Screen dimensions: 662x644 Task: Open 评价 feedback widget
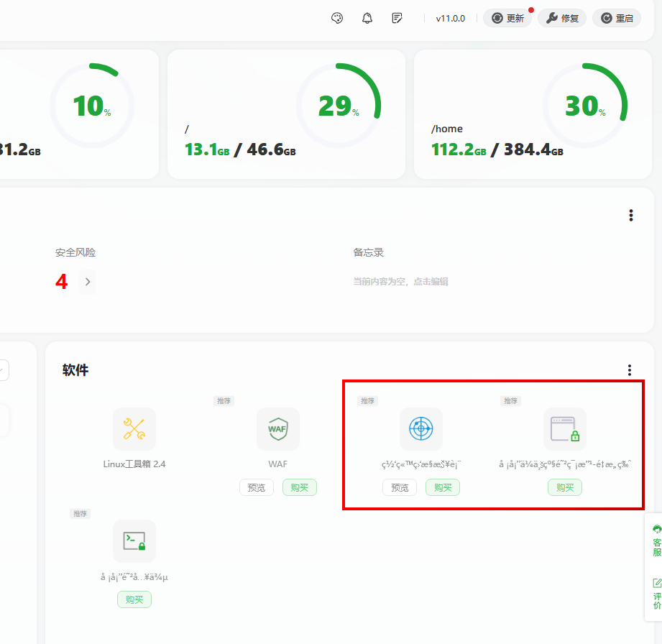656,594
